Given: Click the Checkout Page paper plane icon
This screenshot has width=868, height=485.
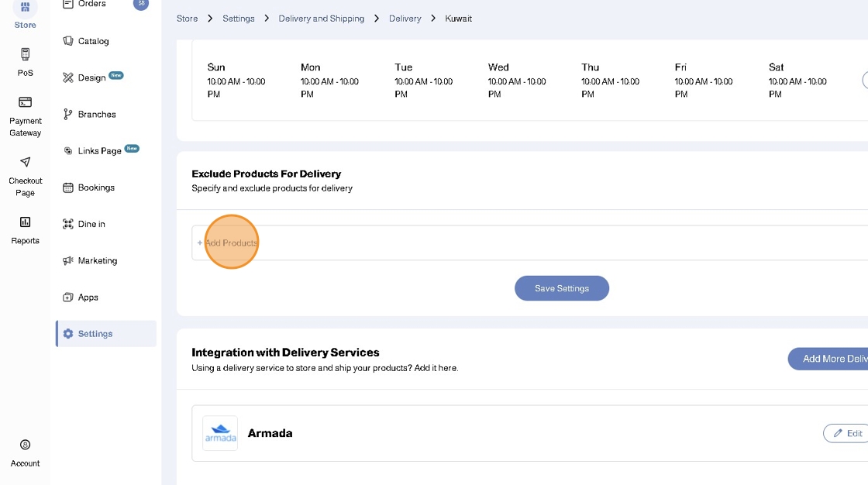Looking at the screenshot, I should tap(25, 162).
